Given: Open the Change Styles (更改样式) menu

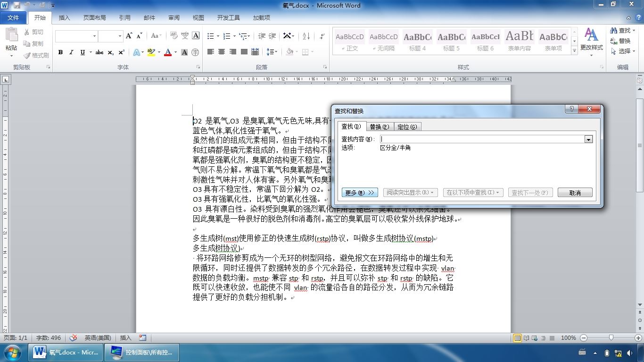Looking at the screenshot, I should tap(591, 41).
